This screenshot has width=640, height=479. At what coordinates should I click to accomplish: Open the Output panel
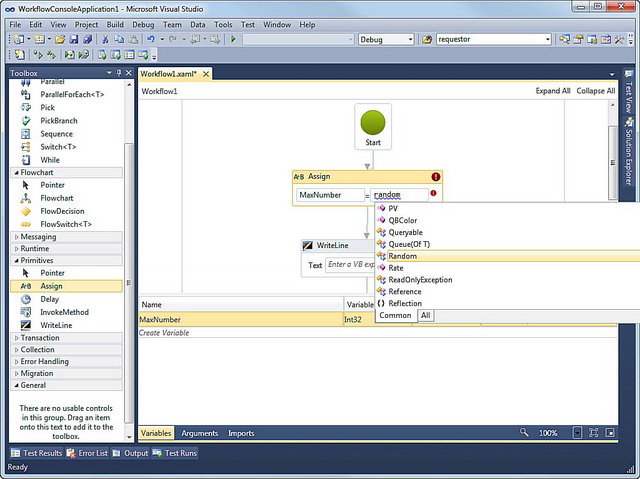(x=131, y=453)
